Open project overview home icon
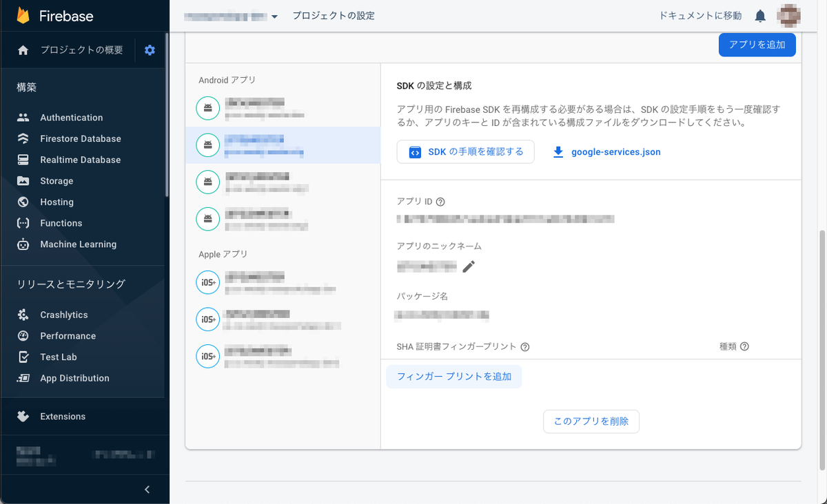The height and width of the screenshot is (504, 827). (x=23, y=50)
